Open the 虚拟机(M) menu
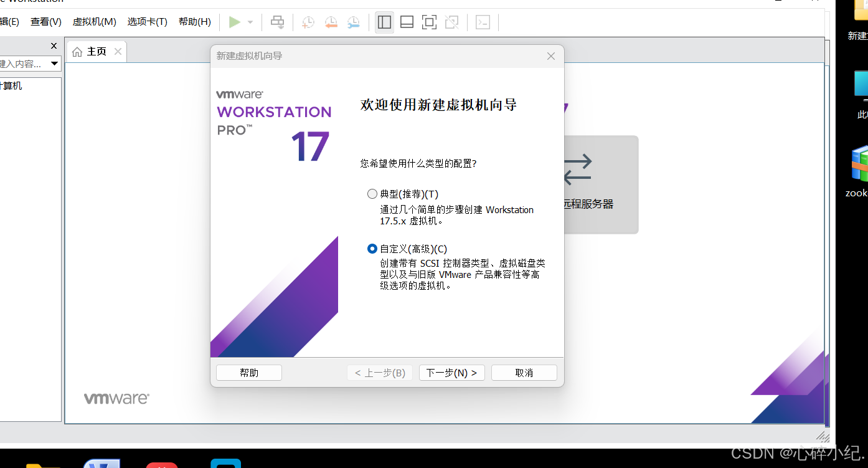The image size is (868, 468). click(x=94, y=21)
